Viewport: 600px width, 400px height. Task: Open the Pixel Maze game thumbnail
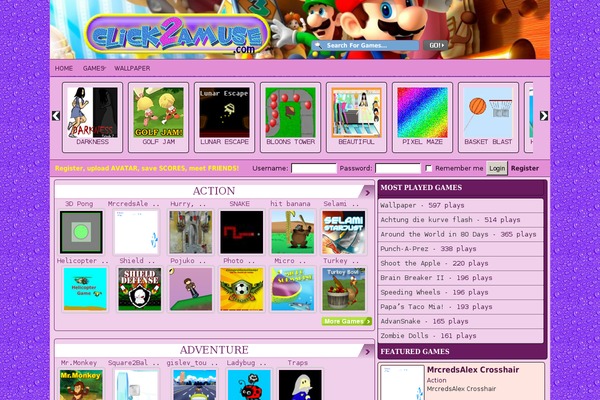(422, 113)
